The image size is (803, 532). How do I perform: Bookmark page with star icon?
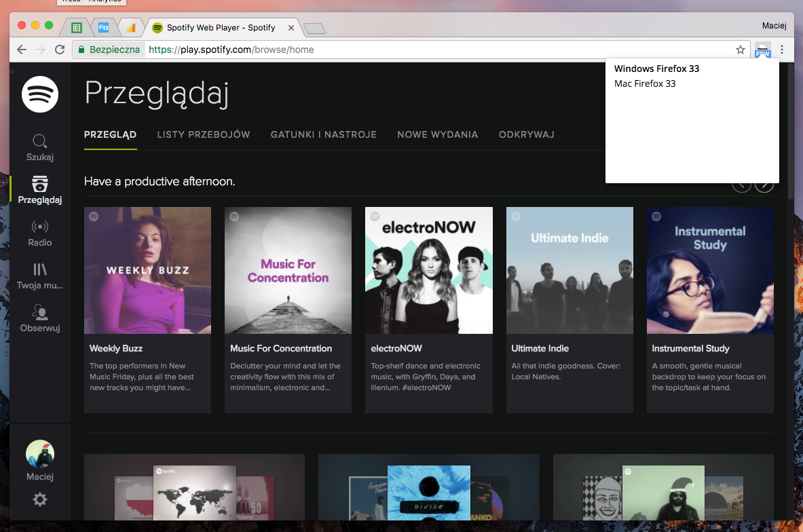[740, 50]
